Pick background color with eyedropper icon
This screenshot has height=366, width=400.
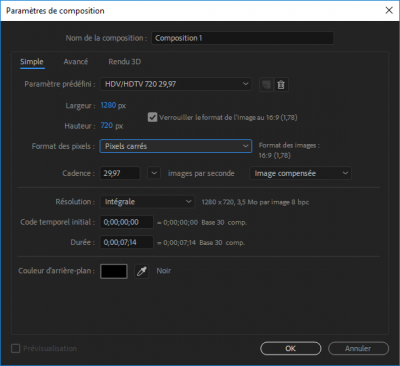(141, 271)
